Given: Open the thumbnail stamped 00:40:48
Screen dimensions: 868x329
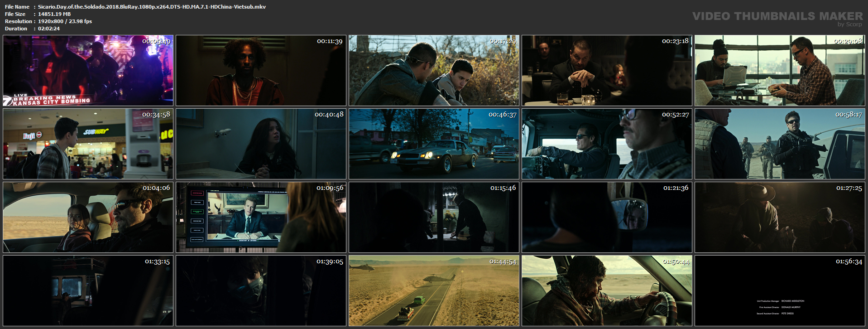Looking at the screenshot, I should [x=261, y=144].
